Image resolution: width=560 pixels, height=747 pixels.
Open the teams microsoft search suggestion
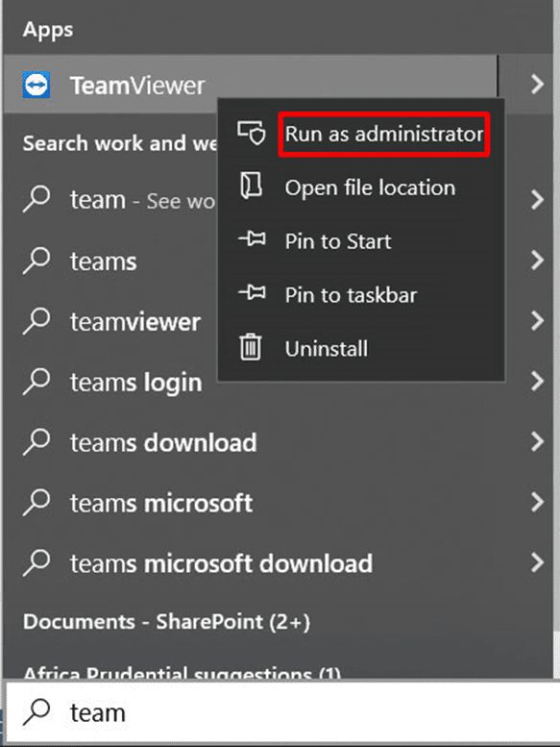tap(278, 503)
